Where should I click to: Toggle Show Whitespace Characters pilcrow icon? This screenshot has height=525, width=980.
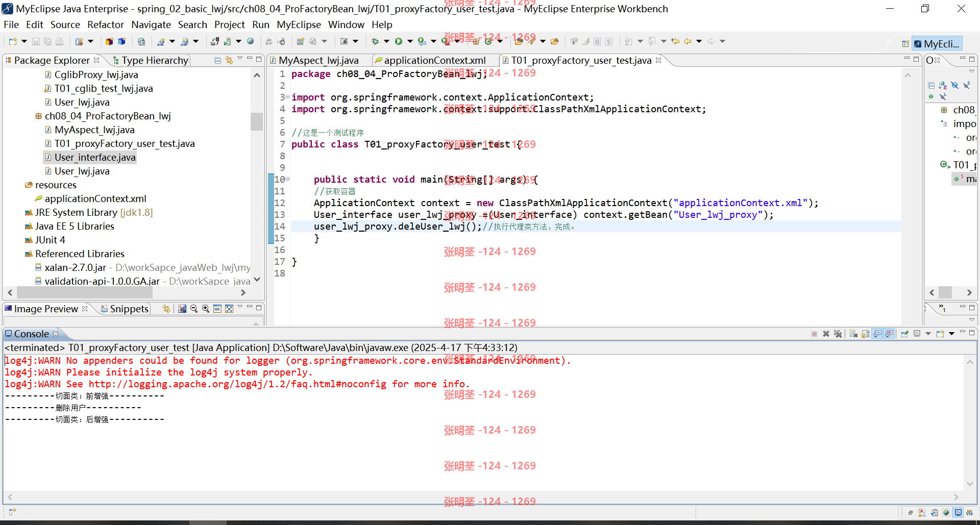click(x=609, y=41)
